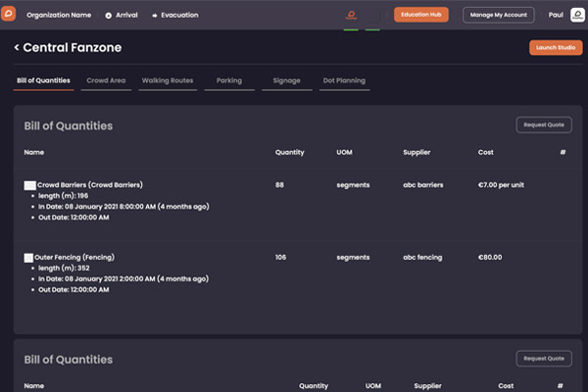The height and width of the screenshot is (392, 588).
Task: Click supplier abc fencing
Action: [x=422, y=258]
